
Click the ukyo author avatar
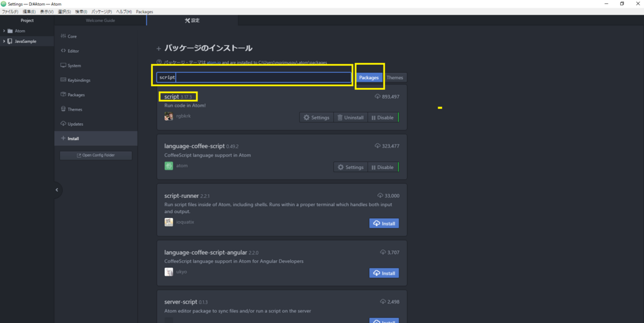pyautogui.click(x=169, y=271)
